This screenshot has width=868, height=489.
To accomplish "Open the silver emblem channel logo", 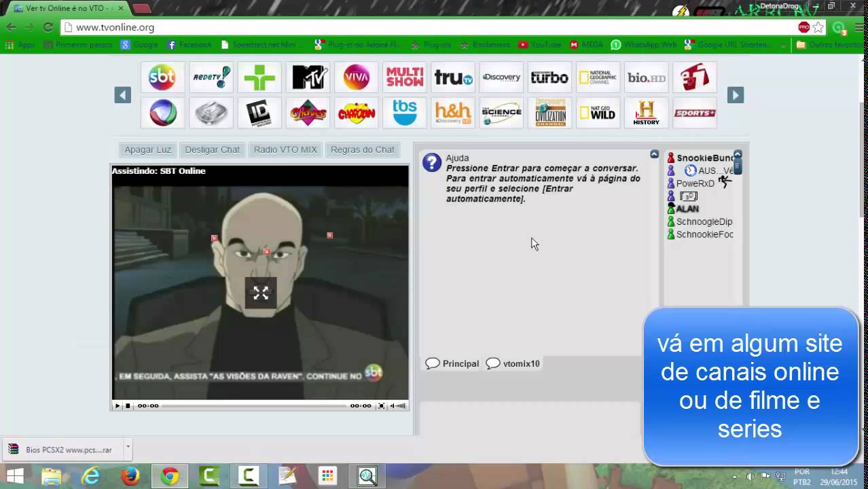I will pos(211,113).
